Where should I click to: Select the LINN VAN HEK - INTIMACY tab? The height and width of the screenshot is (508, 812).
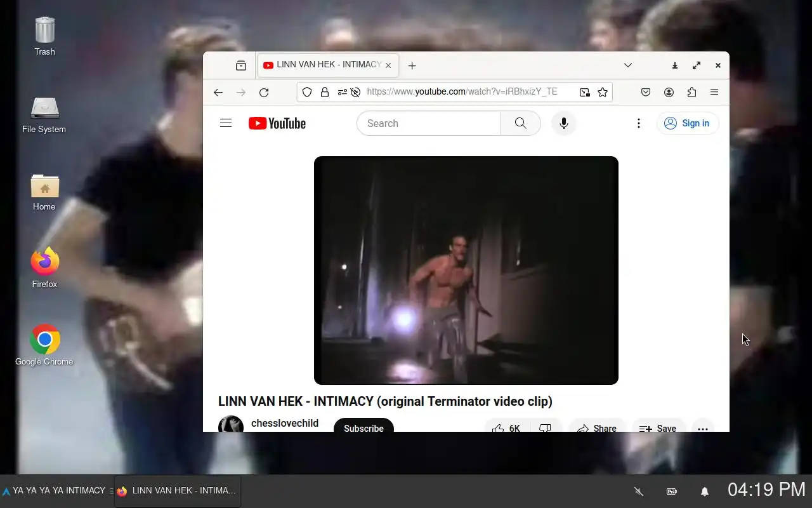[x=328, y=65]
